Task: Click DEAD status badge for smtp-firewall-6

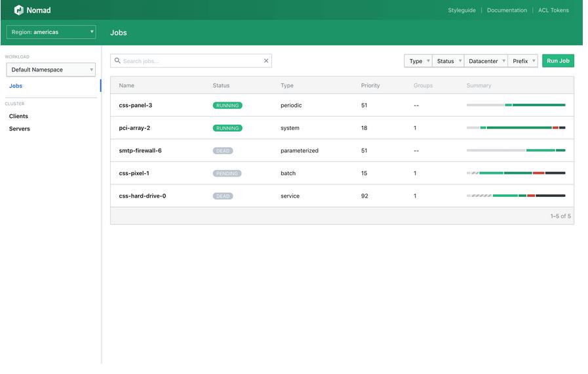Action: pyautogui.click(x=223, y=151)
